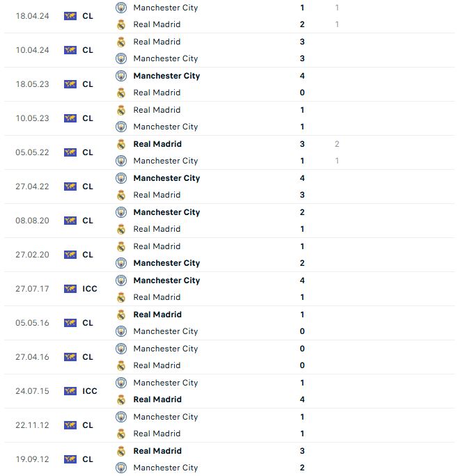Click Real Madrid crest in 18.04.24 match
The image size is (461, 476).
[121, 24]
